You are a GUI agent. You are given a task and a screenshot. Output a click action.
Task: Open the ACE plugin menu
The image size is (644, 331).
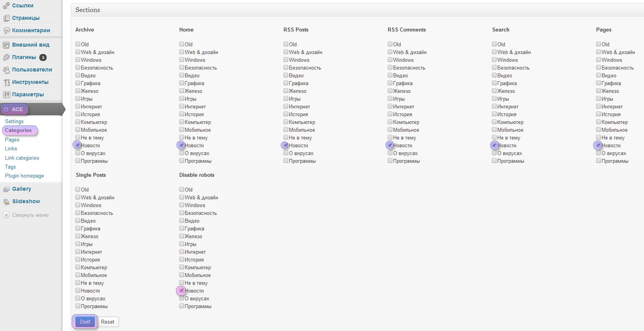click(x=17, y=110)
